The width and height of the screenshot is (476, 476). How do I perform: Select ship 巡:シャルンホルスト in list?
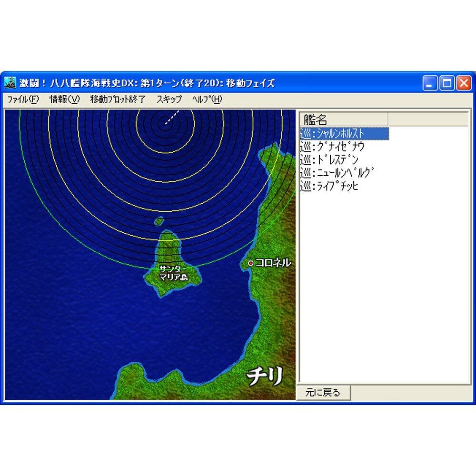pos(344,134)
